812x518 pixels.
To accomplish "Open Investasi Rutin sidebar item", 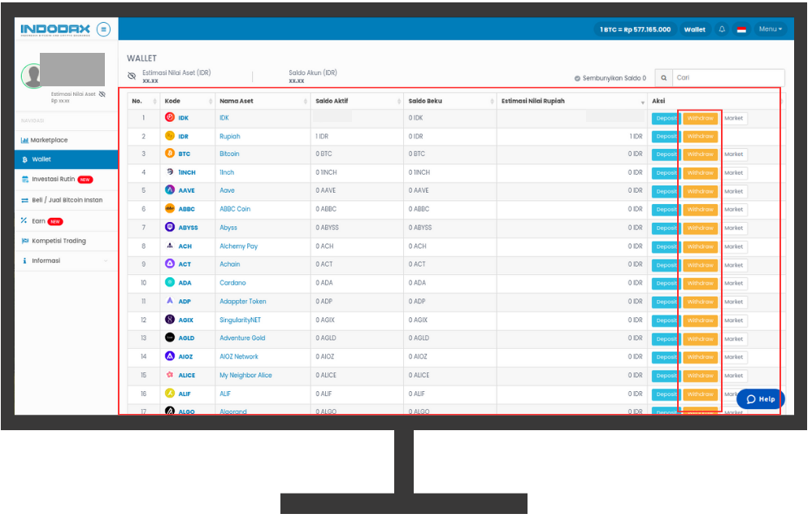I will (x=67, y=179).
